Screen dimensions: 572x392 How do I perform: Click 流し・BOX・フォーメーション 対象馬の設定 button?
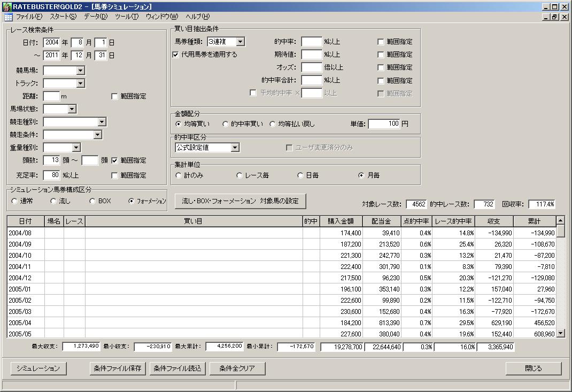(241, 201)
